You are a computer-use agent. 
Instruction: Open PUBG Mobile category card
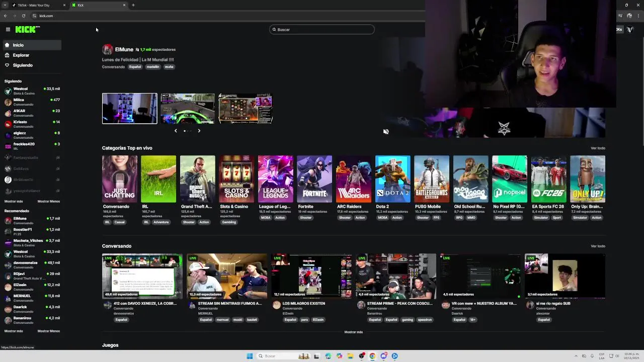click(432, 179)
